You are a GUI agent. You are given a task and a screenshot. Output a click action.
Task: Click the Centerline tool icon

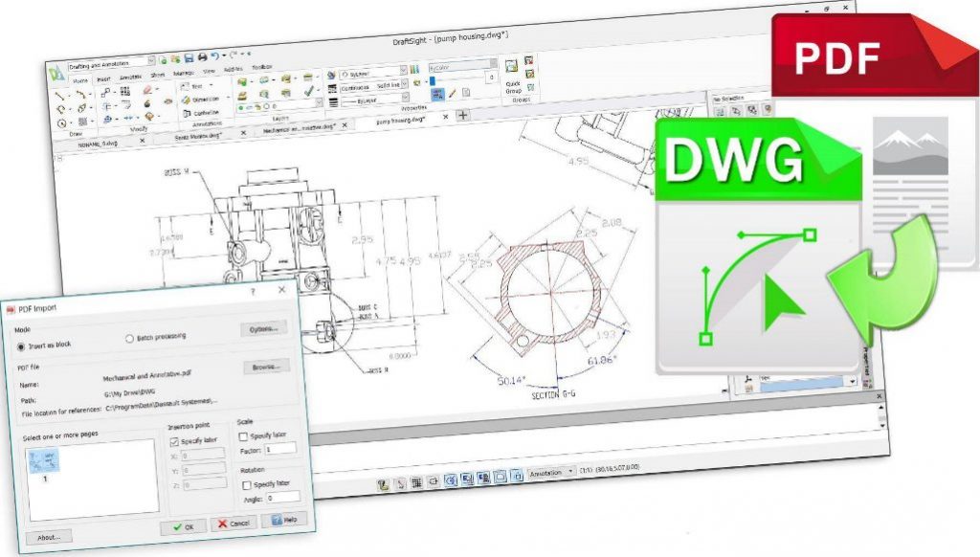pyautogui.click(x=187, y=114)
